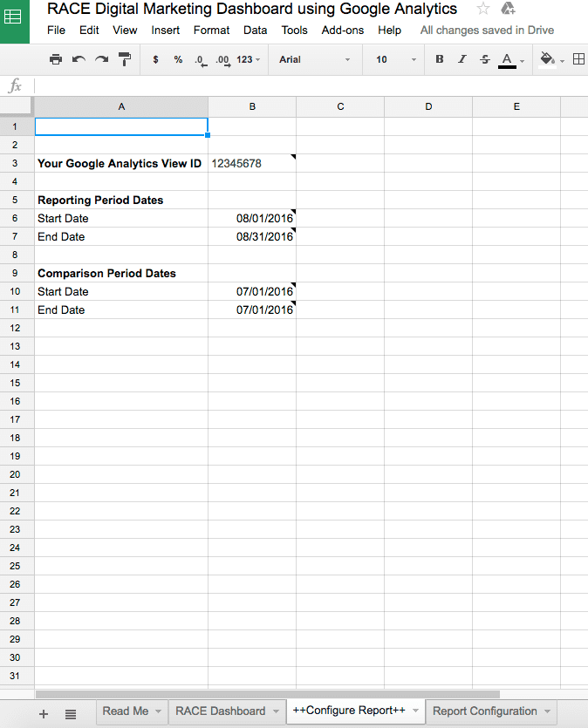Image resolution: width=588 pixels, height=728 pixels.
Task: Select 'Reporting Period Dates' cell
Action: (x=121, y=201)
